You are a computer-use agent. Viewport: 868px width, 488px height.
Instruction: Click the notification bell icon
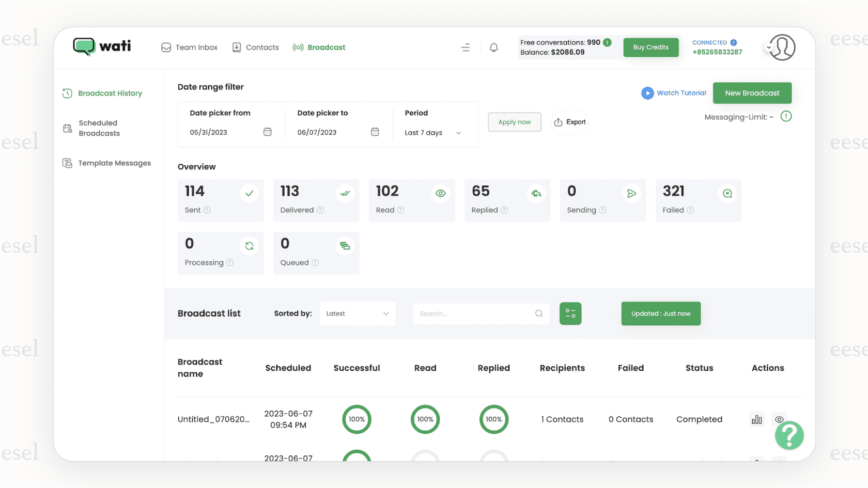coord(493,47)
